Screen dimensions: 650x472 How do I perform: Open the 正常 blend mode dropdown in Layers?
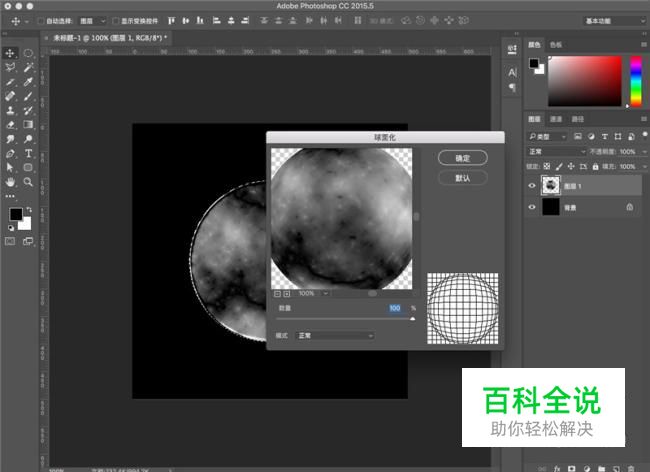click(556, 152)
